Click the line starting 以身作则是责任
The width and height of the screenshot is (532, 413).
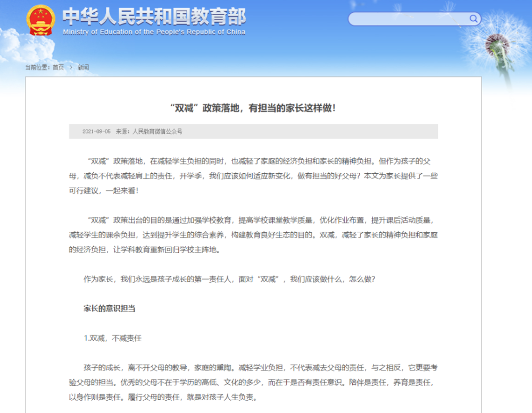163,397
